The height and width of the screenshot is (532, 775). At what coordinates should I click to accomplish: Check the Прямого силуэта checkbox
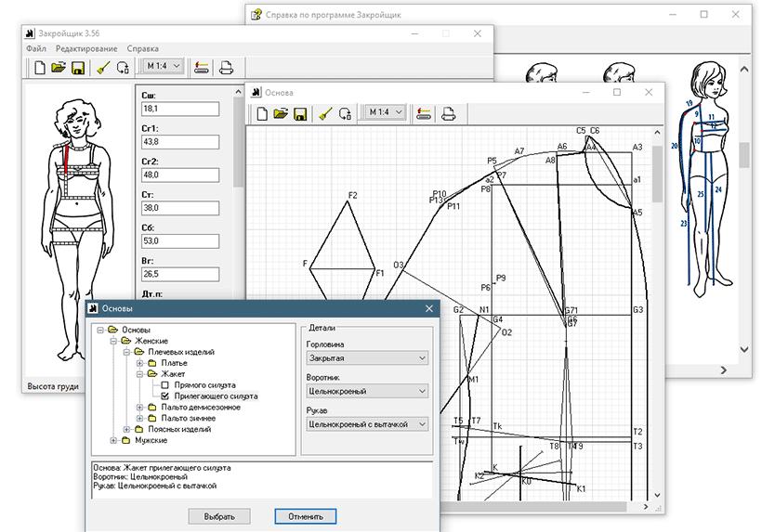coord(165,384)
